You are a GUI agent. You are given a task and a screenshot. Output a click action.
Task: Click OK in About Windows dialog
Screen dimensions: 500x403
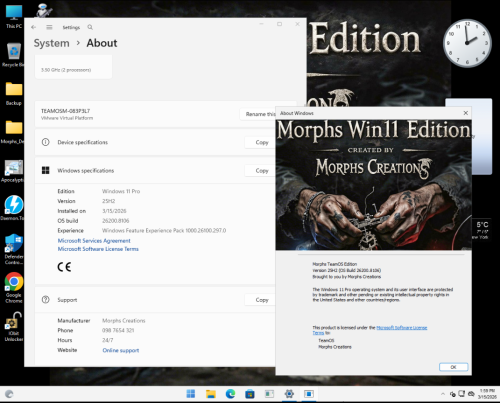453,367
